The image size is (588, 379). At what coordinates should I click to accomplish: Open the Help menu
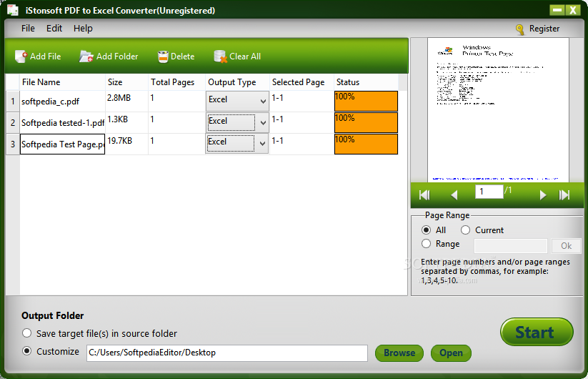point(83,29)
